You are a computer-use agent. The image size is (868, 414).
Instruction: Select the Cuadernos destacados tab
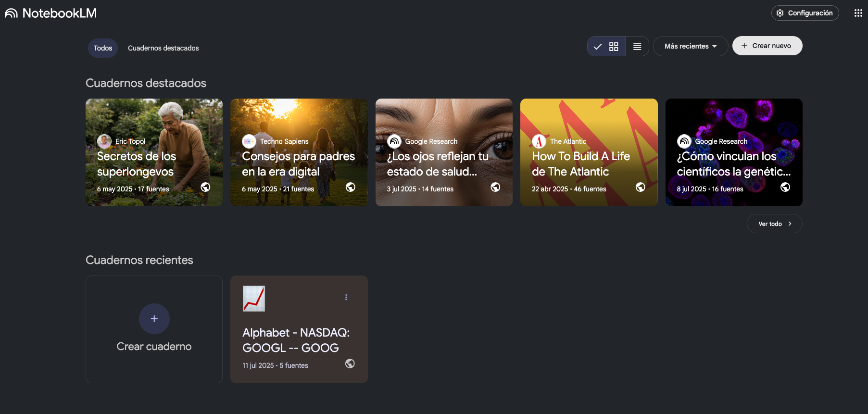coord(163,48)
